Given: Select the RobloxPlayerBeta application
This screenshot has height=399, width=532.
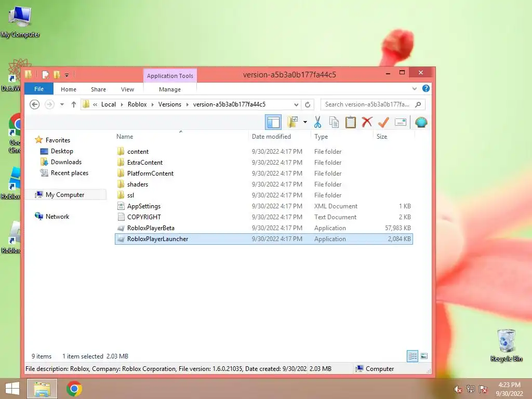Looking at the screenshot, I should coord(263,228).
